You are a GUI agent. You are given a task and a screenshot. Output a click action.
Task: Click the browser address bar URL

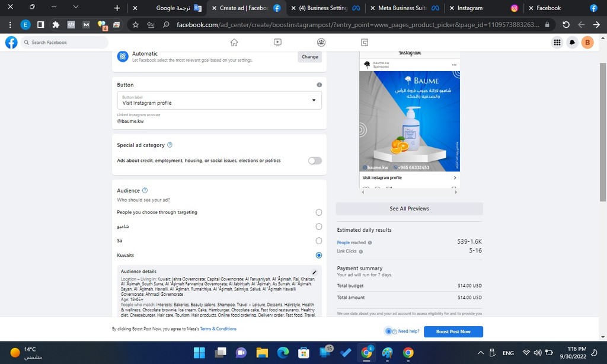(357, 24)
